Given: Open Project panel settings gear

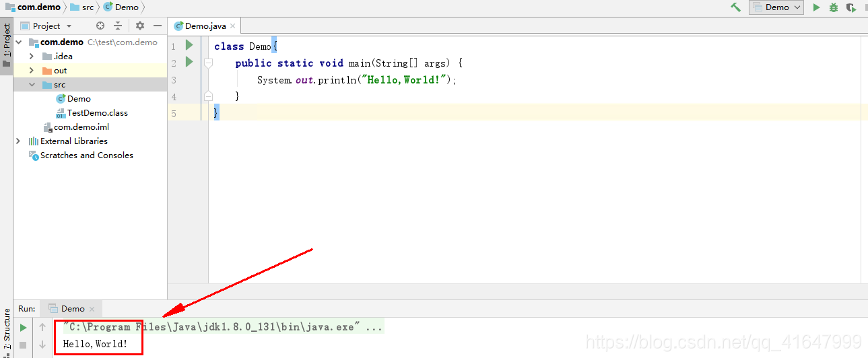Looking at the screenshot, I should click(140, 26).
